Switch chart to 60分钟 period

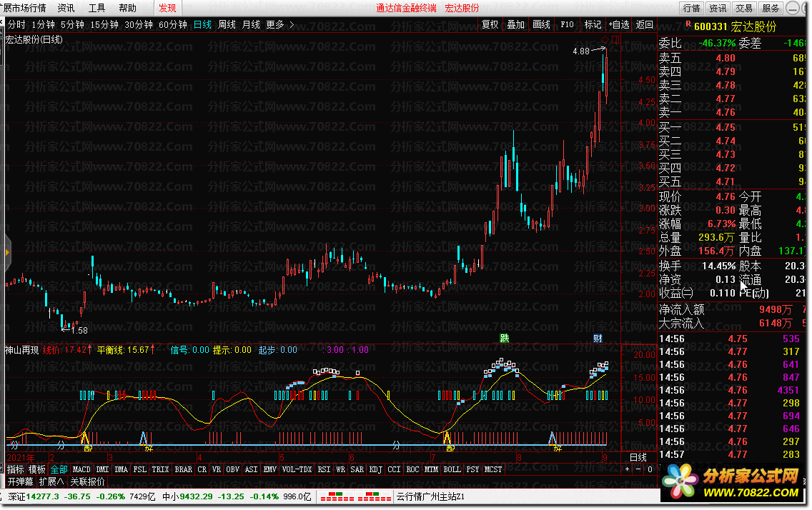tap(172, 24)
